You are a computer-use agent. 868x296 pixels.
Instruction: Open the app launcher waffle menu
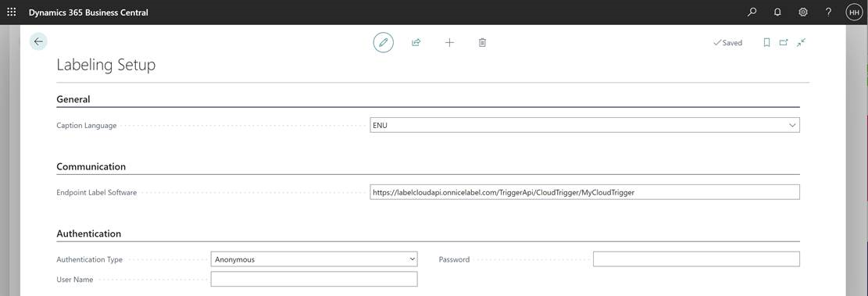[x=11, y=12]
